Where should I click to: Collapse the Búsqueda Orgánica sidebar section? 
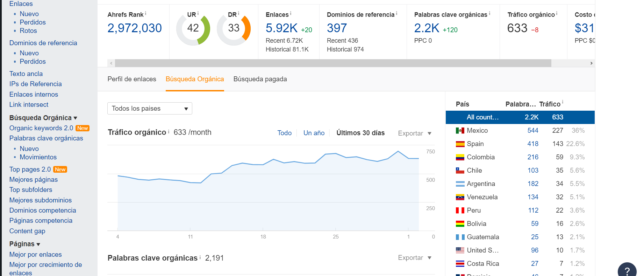(43, 118)
